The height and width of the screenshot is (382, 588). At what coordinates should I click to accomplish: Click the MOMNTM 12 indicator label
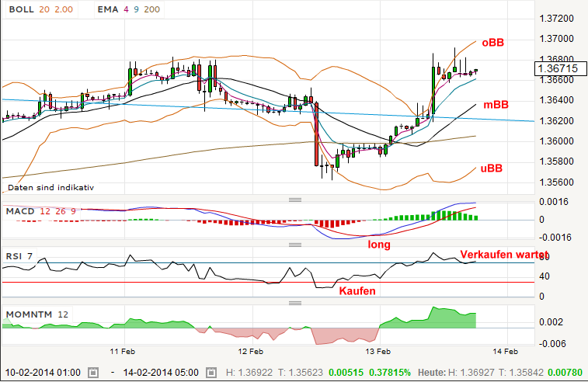[x=37, y=314]
